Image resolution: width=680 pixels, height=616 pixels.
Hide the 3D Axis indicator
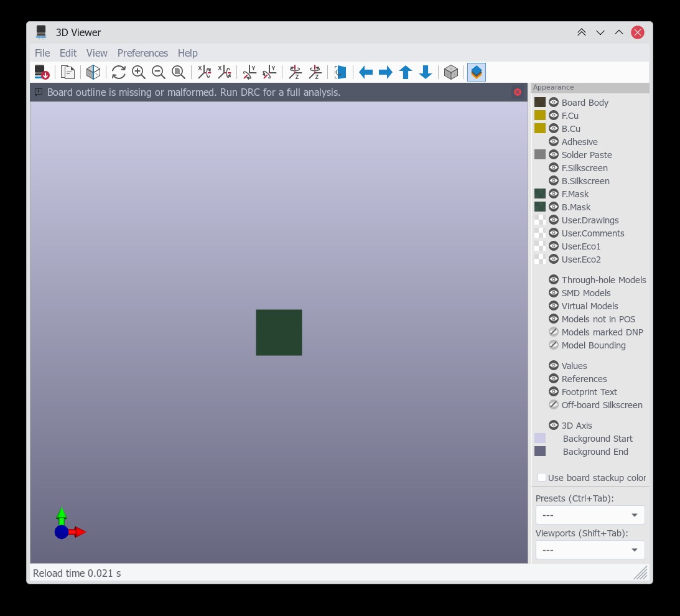coord(553,425)
